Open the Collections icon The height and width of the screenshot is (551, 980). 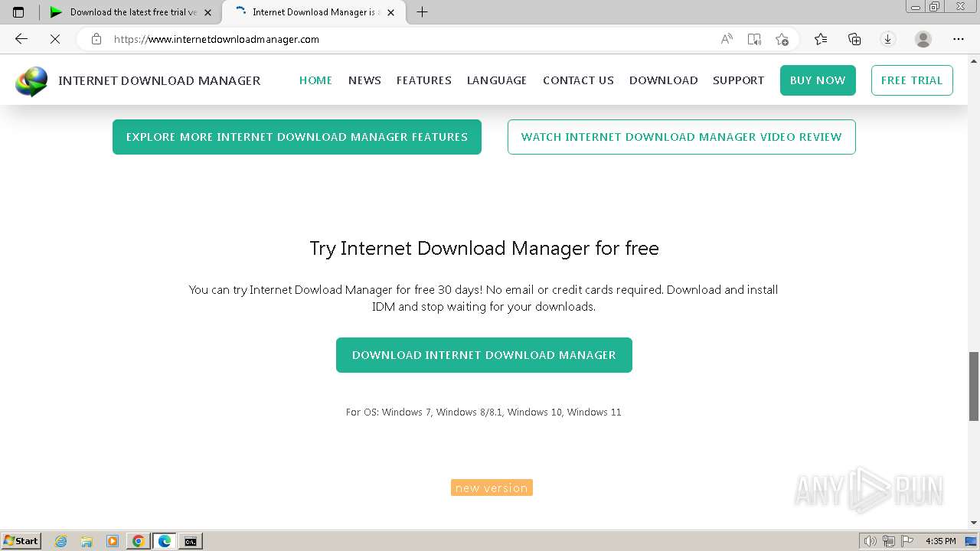[x=854, y=39]
